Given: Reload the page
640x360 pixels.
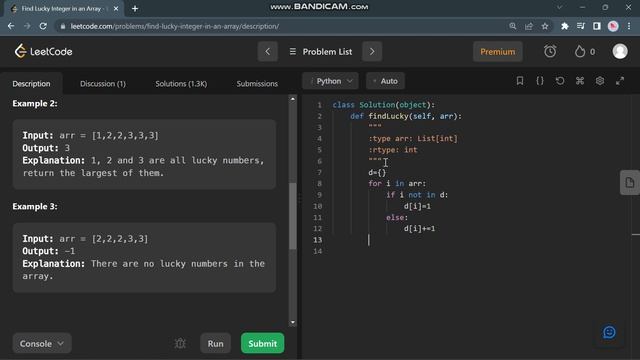Looking at the screenshot, I should click(x=43, y=26).
